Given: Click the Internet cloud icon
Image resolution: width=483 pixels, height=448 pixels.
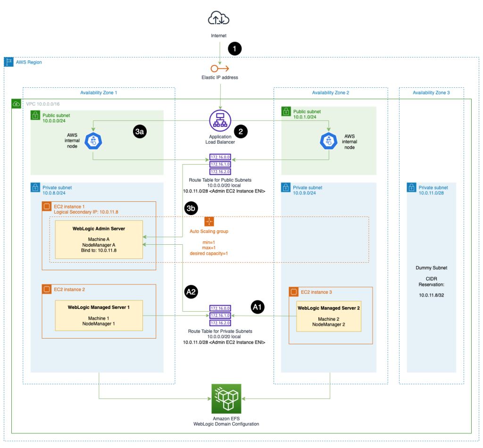Looking at the screenshot, I should click(x=218, y=18).
